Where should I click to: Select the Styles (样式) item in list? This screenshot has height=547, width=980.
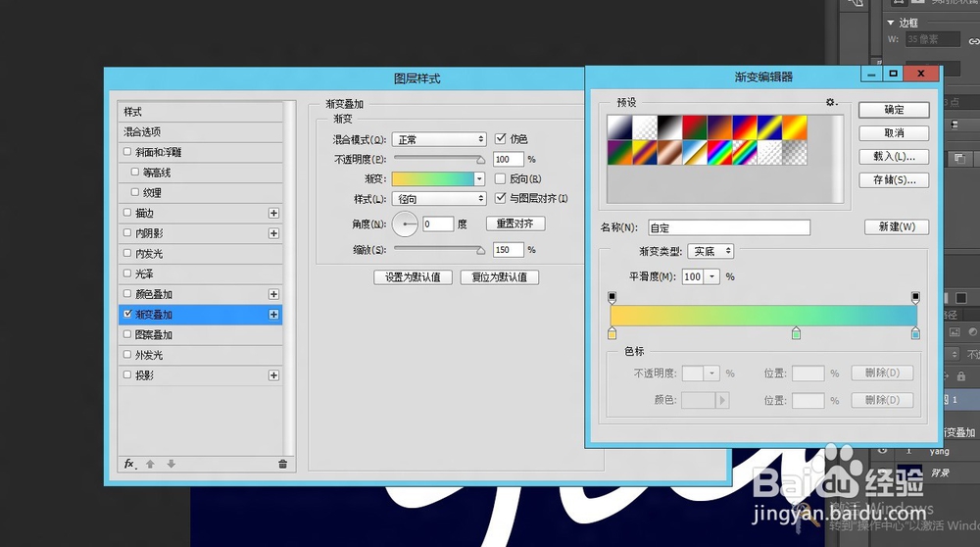200,112
